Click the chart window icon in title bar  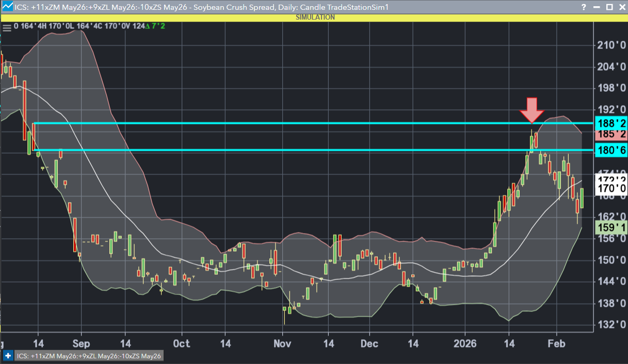(7, 7)
